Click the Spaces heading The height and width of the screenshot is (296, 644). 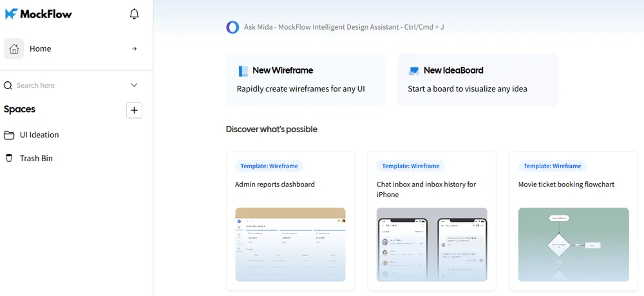(x=19, y=110)
